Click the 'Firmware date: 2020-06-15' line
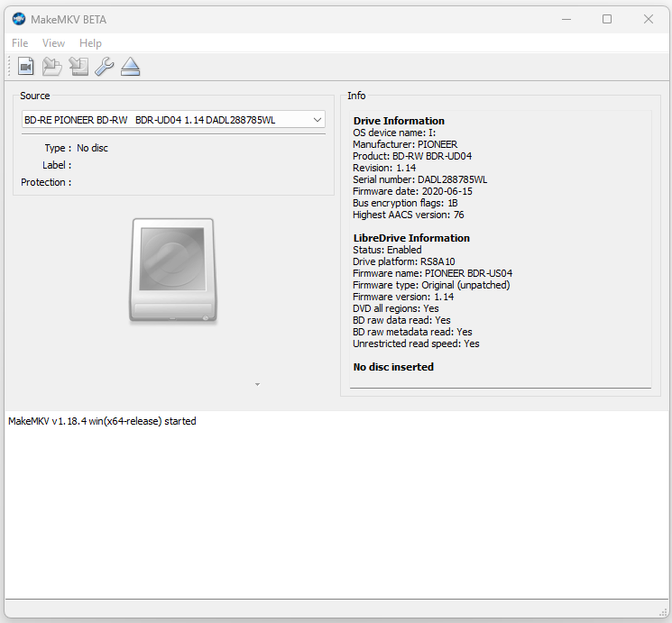 [413, 191]
